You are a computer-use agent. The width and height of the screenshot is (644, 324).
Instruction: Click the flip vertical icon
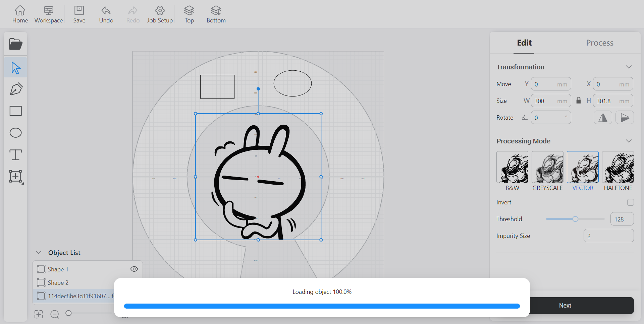pos(625,118)
